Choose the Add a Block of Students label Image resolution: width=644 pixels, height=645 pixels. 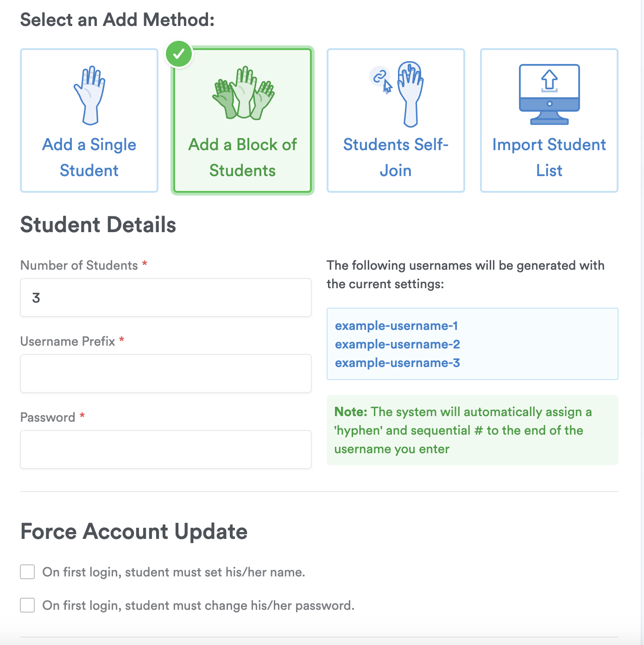coord(242,158)
